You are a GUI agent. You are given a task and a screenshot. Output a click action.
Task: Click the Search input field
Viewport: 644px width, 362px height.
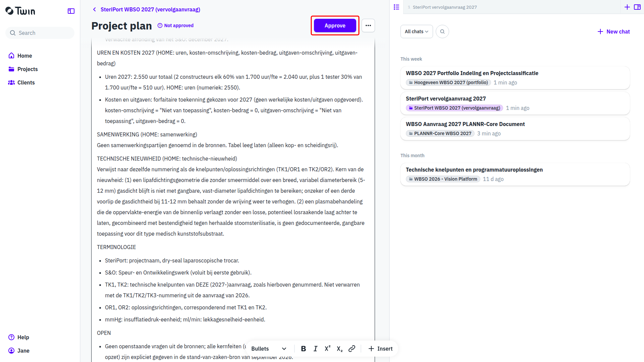click(x=40, y=33)
